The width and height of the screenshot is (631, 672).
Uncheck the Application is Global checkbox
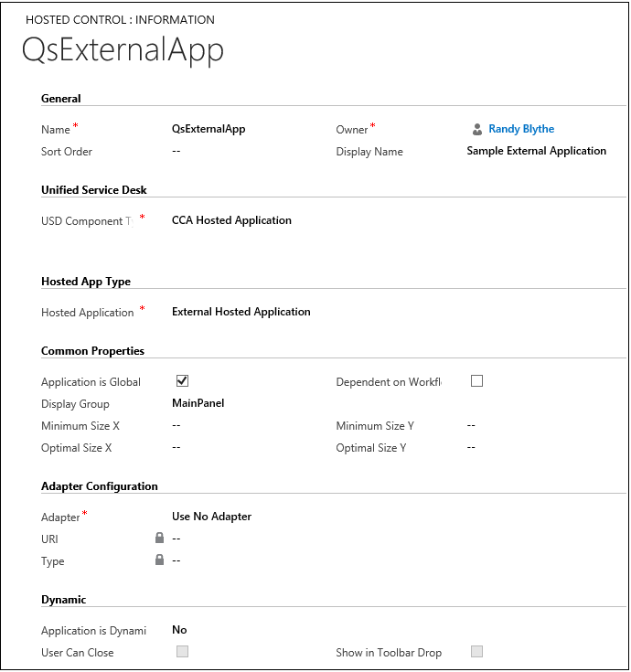tap(182, 380)
